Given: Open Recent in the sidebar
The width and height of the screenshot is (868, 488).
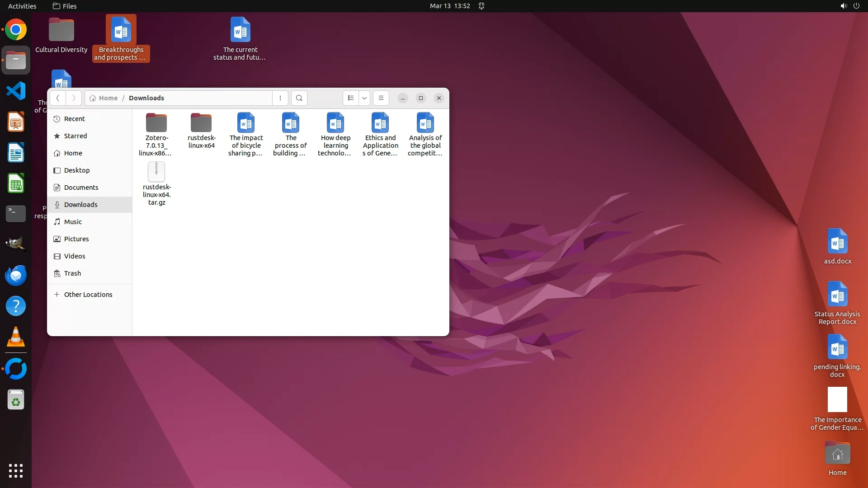Looking at the screenshot, I should point(75,119).
